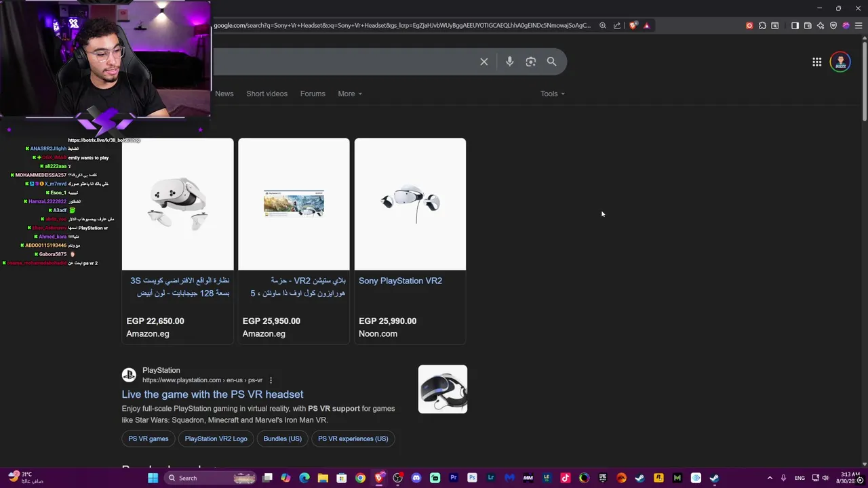Viewport: 868px width, 488px height.
Task: Open Microsoft Edge from the taskbar
Action: [304, 478]
